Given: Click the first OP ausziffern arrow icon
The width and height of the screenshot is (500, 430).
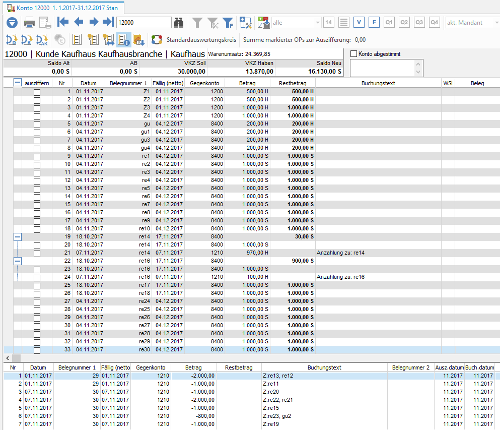Looking at the screenshot, I should [12, 40].
